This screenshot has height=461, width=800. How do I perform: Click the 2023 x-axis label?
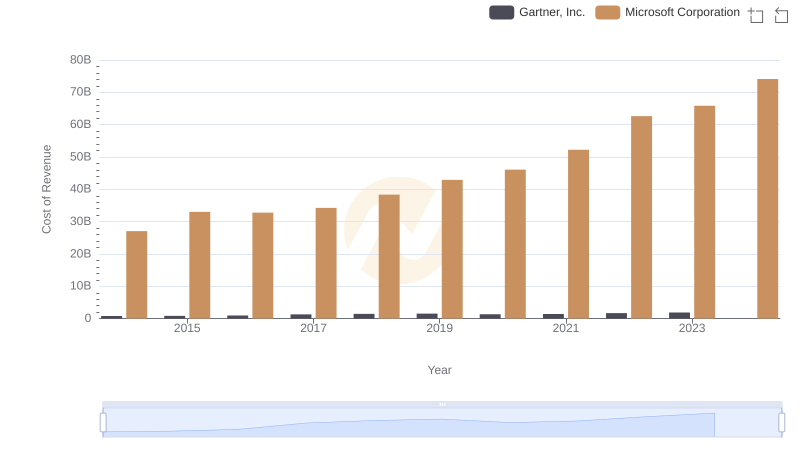[x=692, y=328]
